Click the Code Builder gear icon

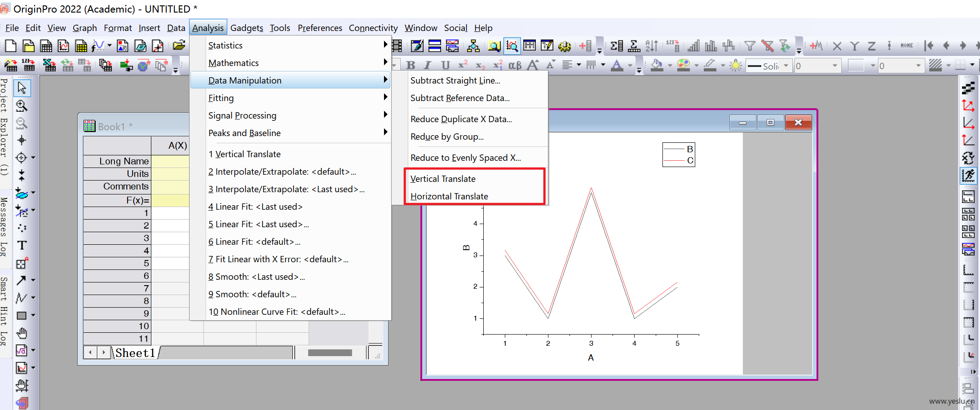565,45
